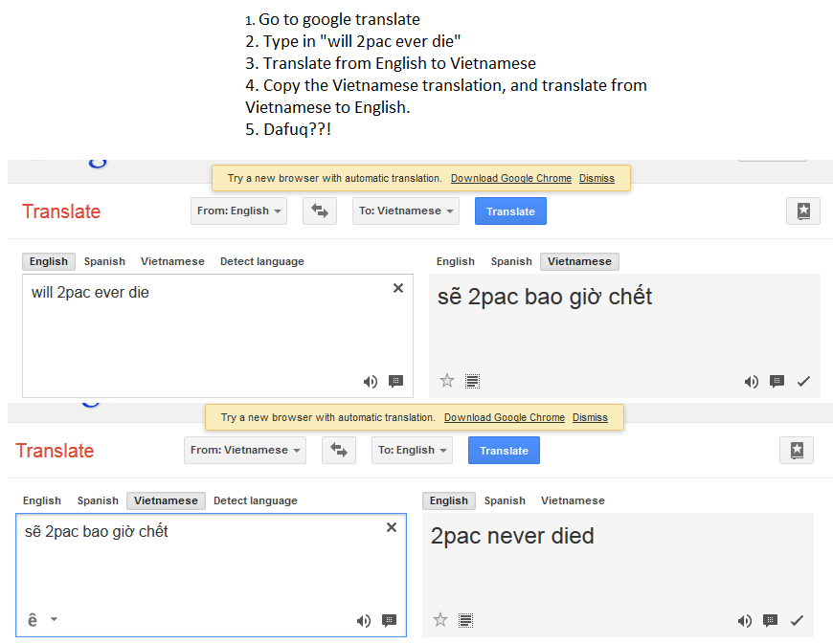The width and height of the screenshot is (833, 644).
Task: Star the "2pac never died" translation
Action: pyautogui.click(x=440, y=620)
